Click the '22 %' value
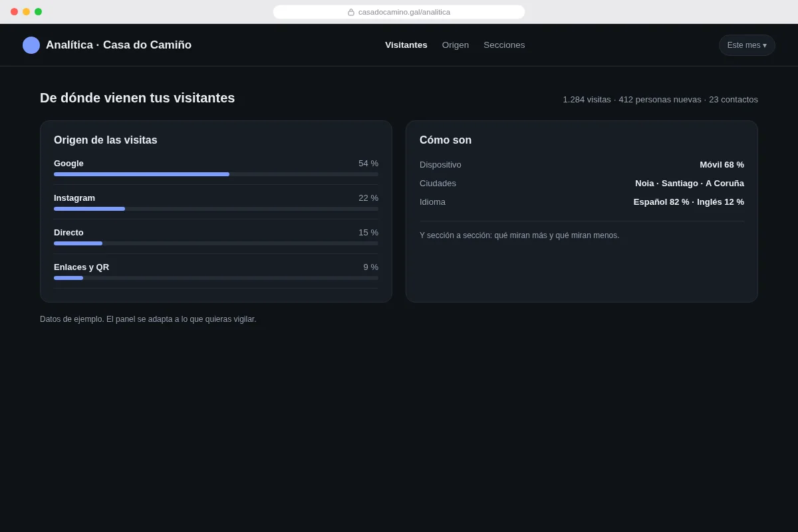Image resolution: width=798 pixels, height=532 pixels. coord(368,198)
